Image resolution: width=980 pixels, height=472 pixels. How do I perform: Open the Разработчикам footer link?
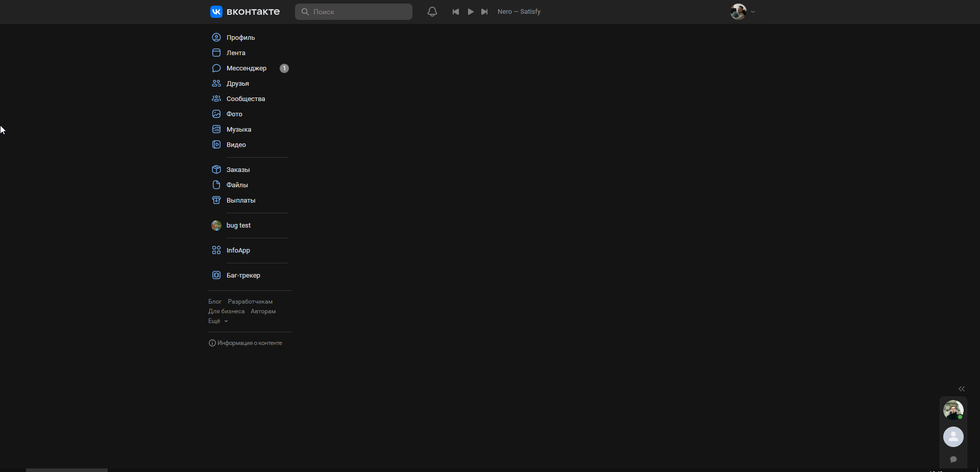point(250,302)
